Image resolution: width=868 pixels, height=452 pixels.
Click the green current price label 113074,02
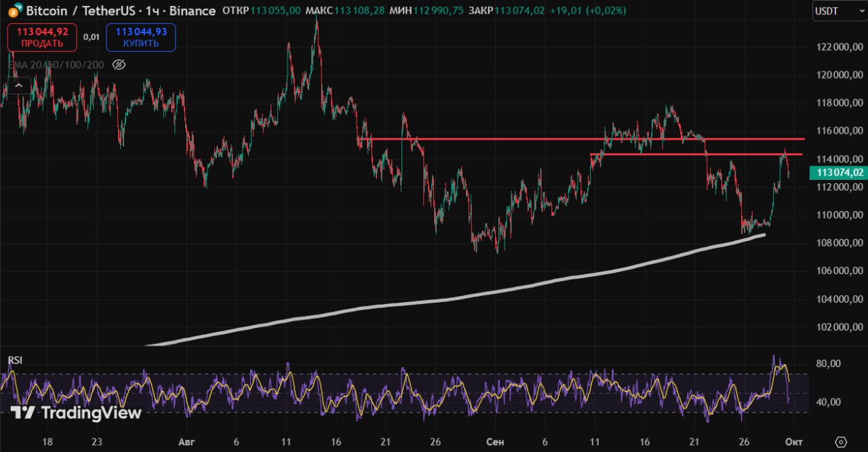point(840,172)
